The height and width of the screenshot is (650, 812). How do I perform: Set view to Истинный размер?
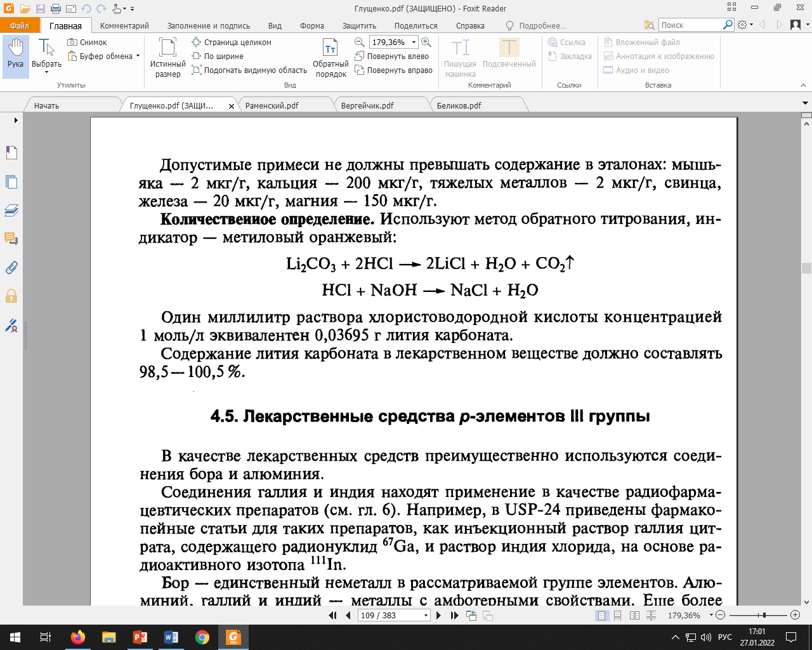(167, 57)
